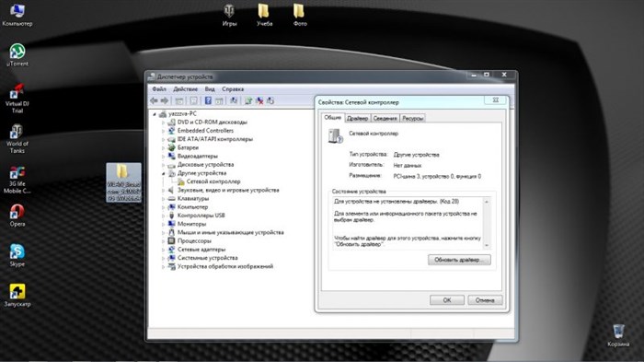
Task: Open the Справка menu
Action: pos(233,88)
